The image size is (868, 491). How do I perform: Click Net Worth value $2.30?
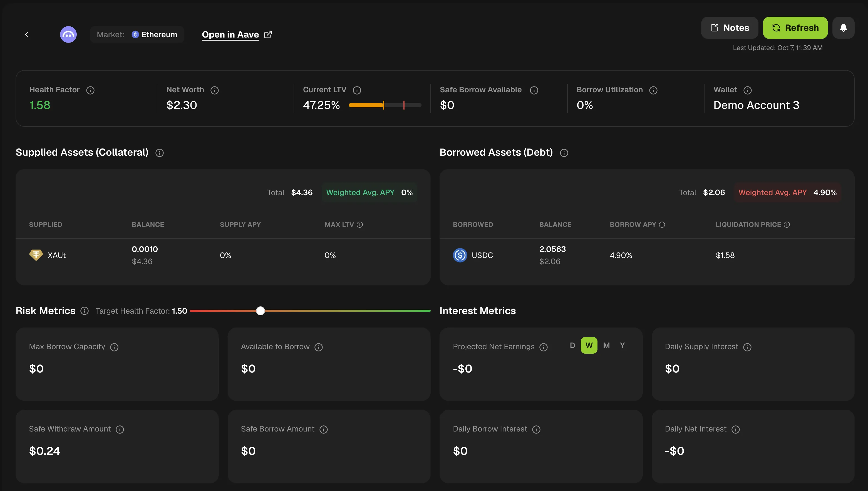[x=182, y=105]
